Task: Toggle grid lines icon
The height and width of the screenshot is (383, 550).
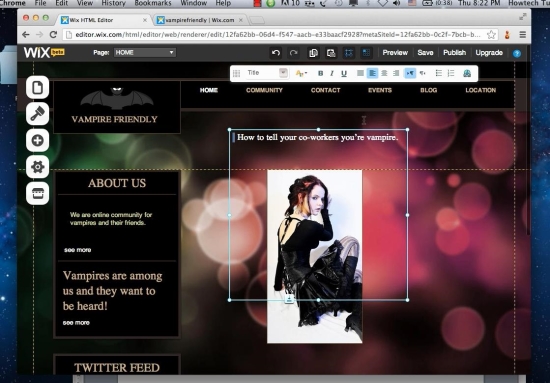Action: click(366, 53)
